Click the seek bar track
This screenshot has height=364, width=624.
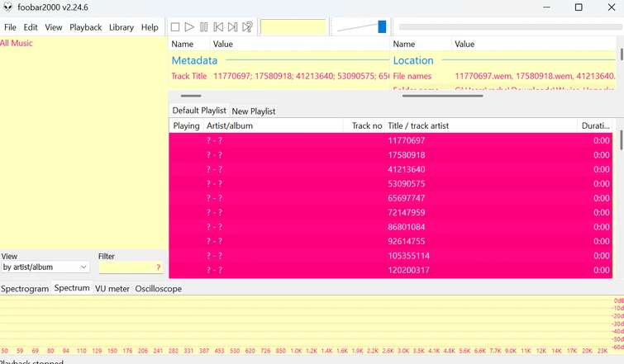point(510,27)
